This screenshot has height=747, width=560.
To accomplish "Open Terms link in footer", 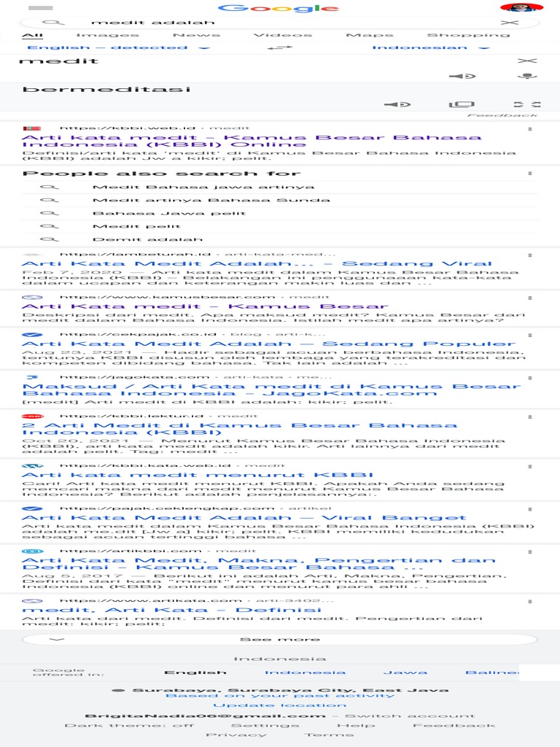I will [x=329, y=735].
